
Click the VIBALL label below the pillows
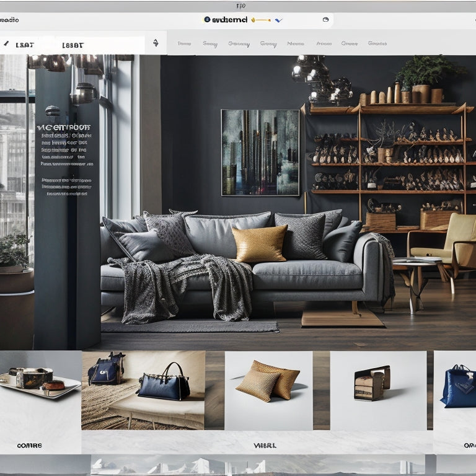click(x=265, y=445)
